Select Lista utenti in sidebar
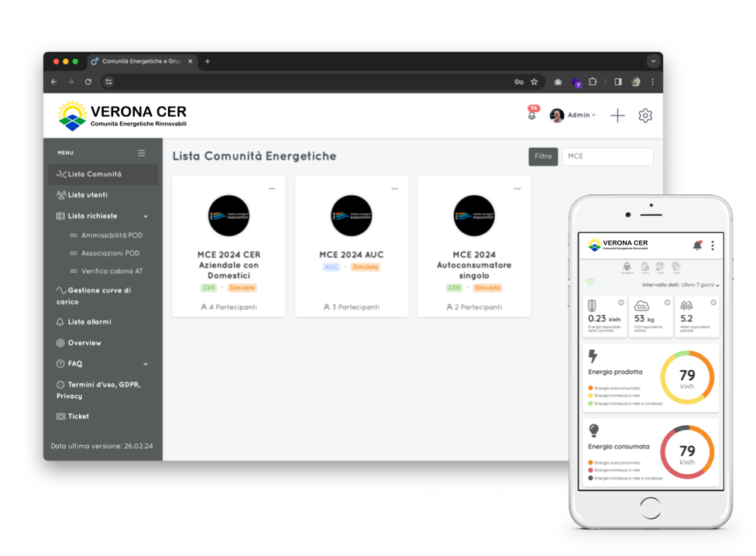Viewport: 756px width, 556px height. 88,195
